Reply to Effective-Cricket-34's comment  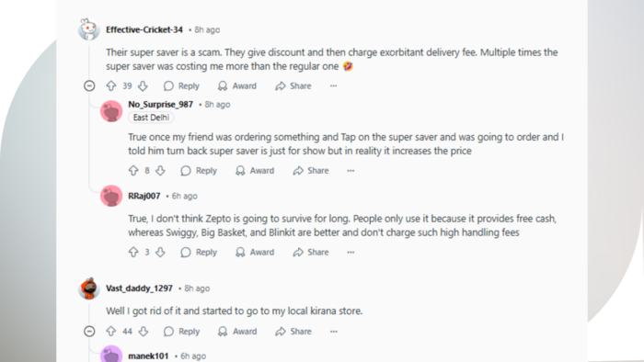181,85
